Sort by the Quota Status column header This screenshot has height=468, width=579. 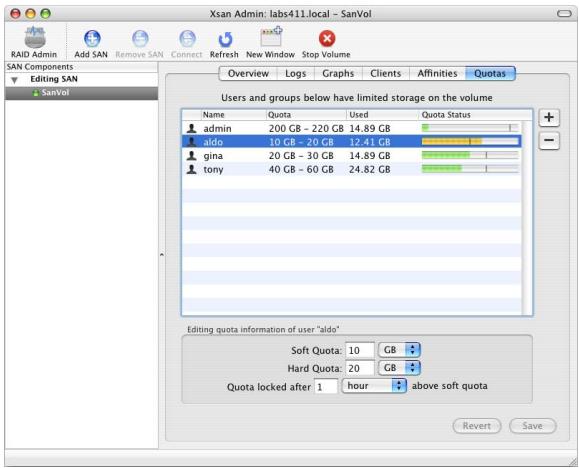click(476, 115)
